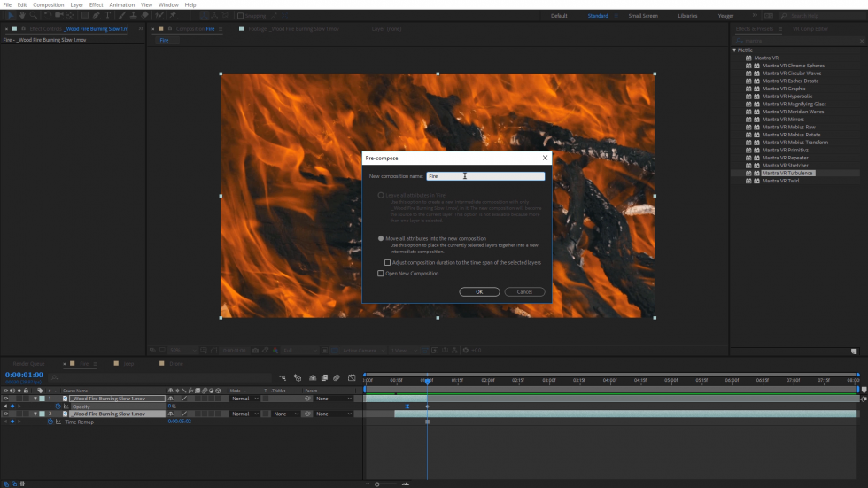Screen dimensions: 868x488
Task: Select Move all attributes radio button
Action: 382,238
